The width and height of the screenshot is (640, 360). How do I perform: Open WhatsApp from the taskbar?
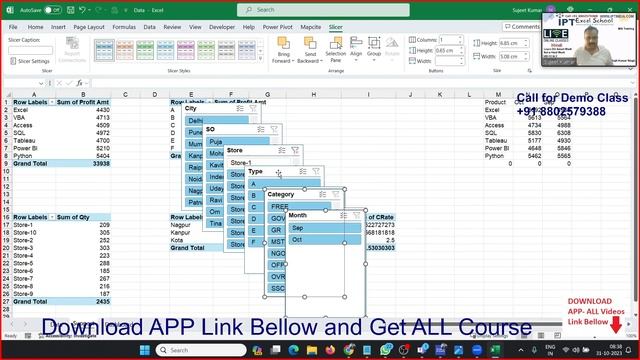click(x=386, y=350)
